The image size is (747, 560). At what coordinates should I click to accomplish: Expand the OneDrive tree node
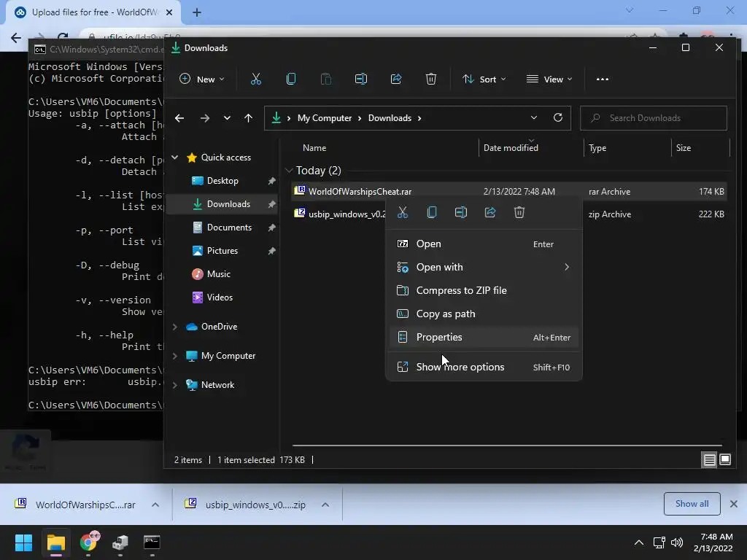[x=175, y=327]
